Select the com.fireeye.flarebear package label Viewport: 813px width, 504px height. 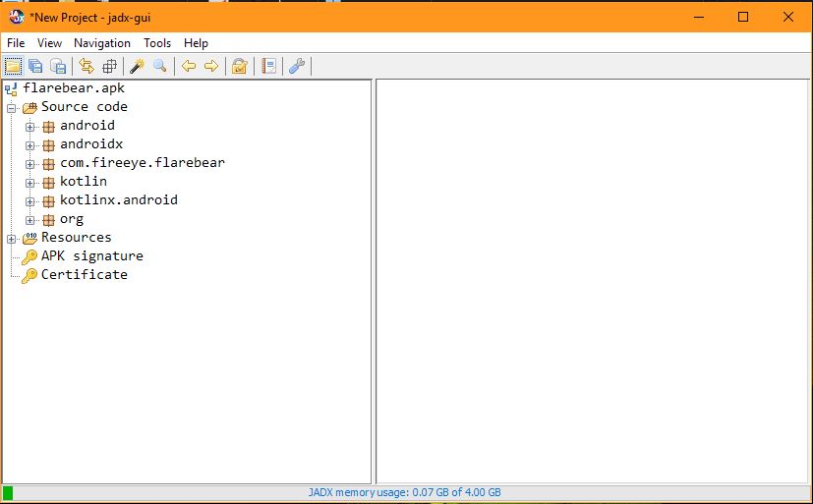click(x=143, y=163)
